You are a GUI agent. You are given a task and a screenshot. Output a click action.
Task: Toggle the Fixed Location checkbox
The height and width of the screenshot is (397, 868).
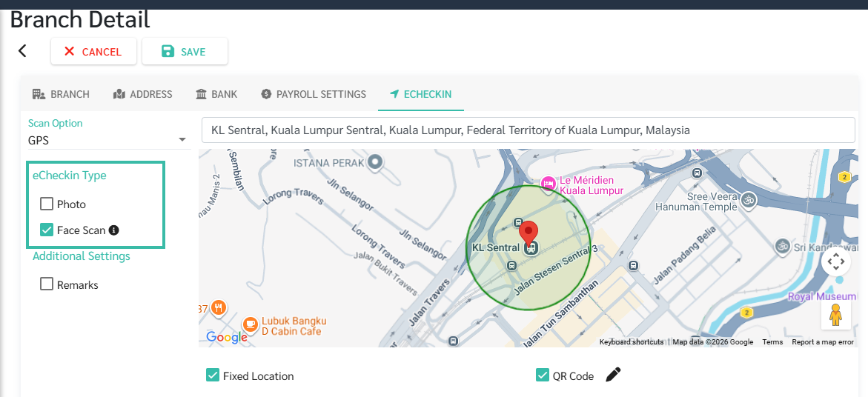pos(213,376)
